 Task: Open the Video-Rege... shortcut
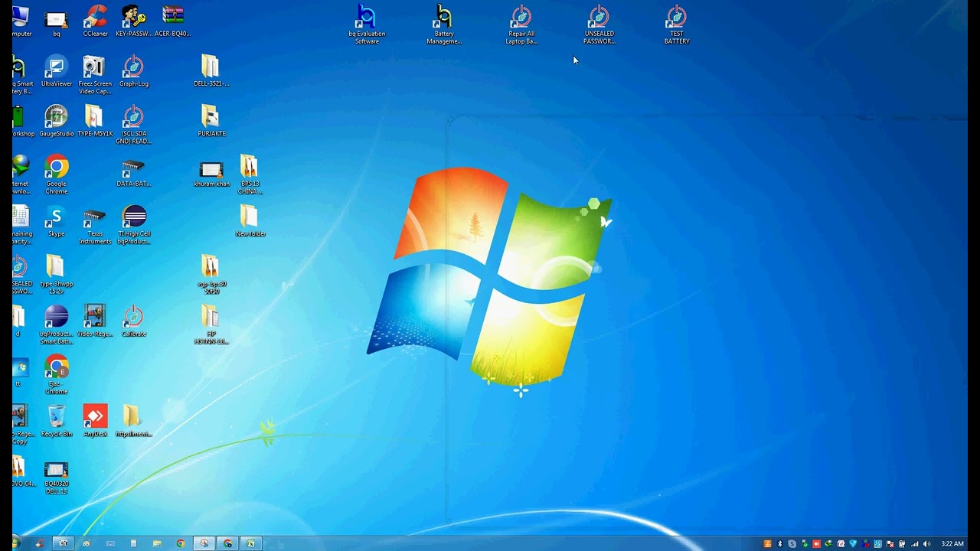[95, 321]
